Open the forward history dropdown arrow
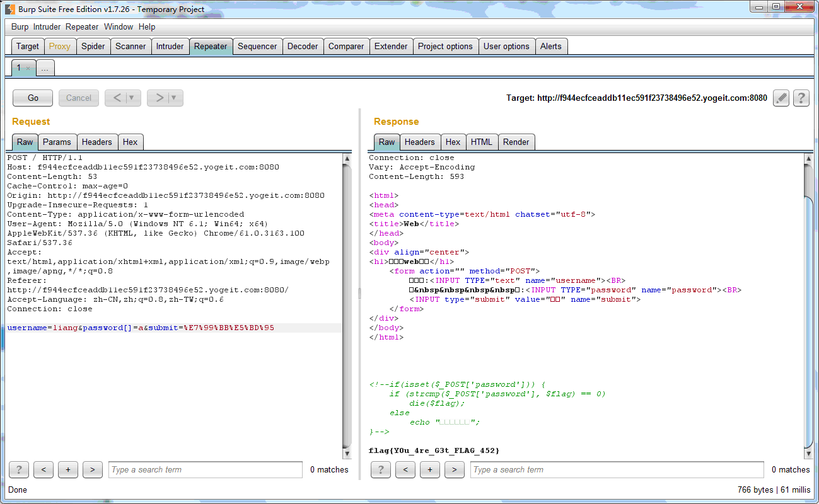This screenshot has width=819, height=504. (175, 98)
